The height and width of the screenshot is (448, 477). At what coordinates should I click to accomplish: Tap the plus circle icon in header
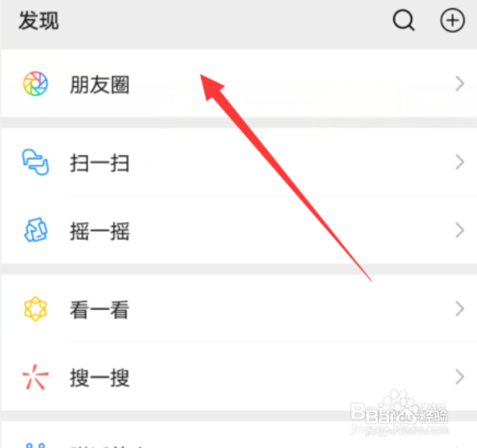coord(453,21)
